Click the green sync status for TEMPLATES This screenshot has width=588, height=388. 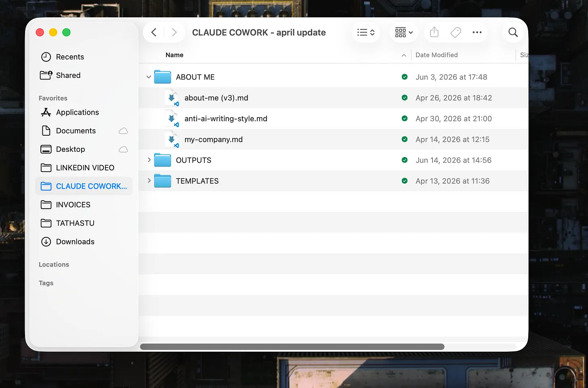click(x=404, y=180)
